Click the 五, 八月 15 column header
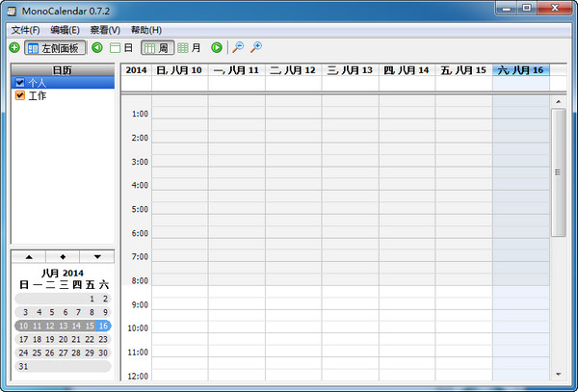The height and width of the screenshot is (392, 578). pos(463,70)
